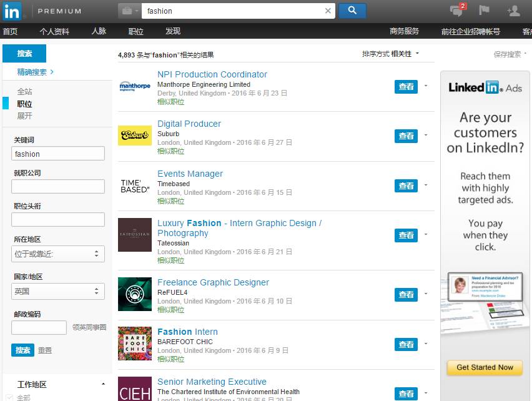View the NPI Production Coordinator job

pyautogui.click(x=406, y=87)
